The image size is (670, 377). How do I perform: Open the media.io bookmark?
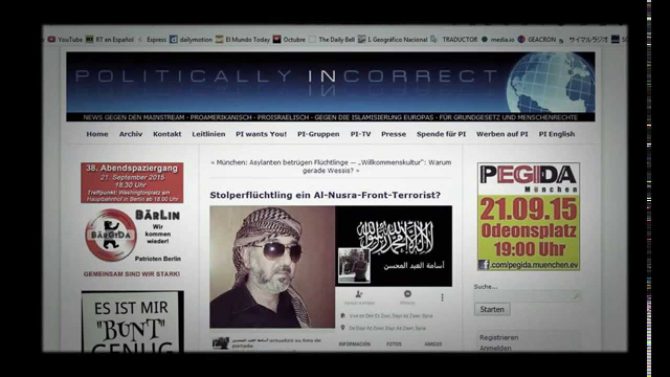(x=498, y=39)
